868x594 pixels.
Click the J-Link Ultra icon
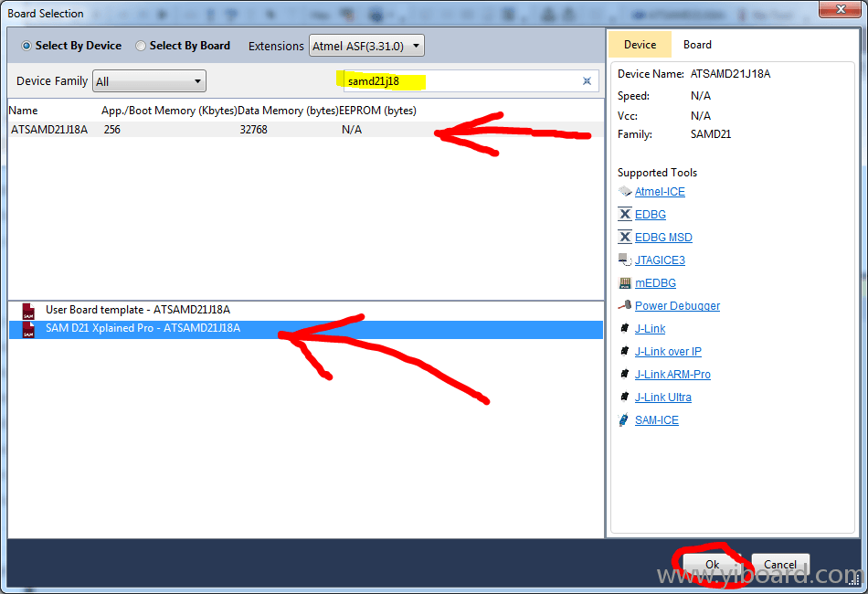(625, 397)
